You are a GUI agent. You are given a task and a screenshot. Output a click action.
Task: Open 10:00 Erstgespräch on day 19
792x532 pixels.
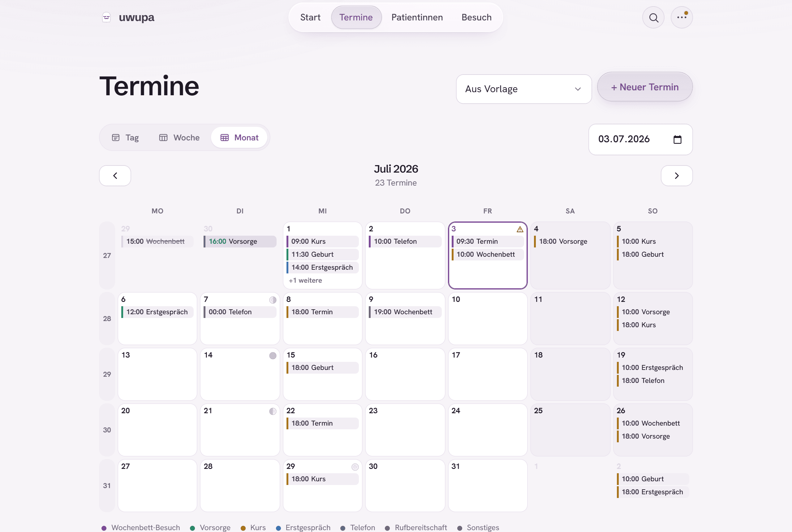click(653, 368)
